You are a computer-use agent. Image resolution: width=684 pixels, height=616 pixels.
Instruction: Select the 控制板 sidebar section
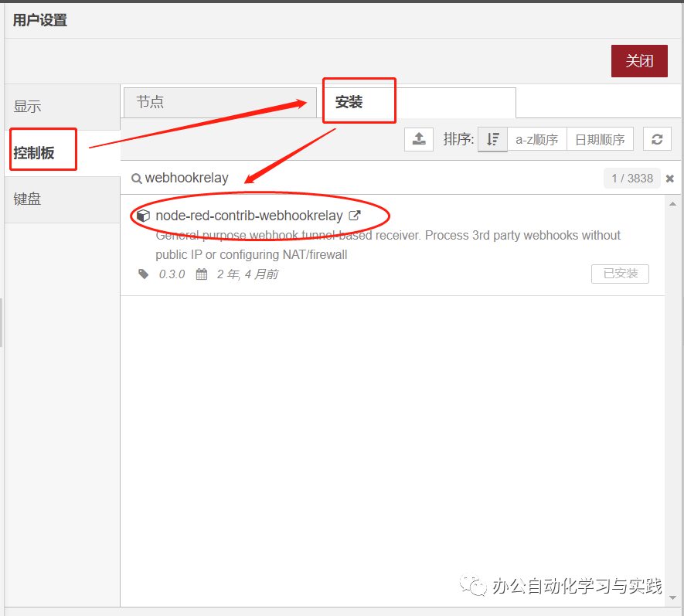tap(62, 153)
